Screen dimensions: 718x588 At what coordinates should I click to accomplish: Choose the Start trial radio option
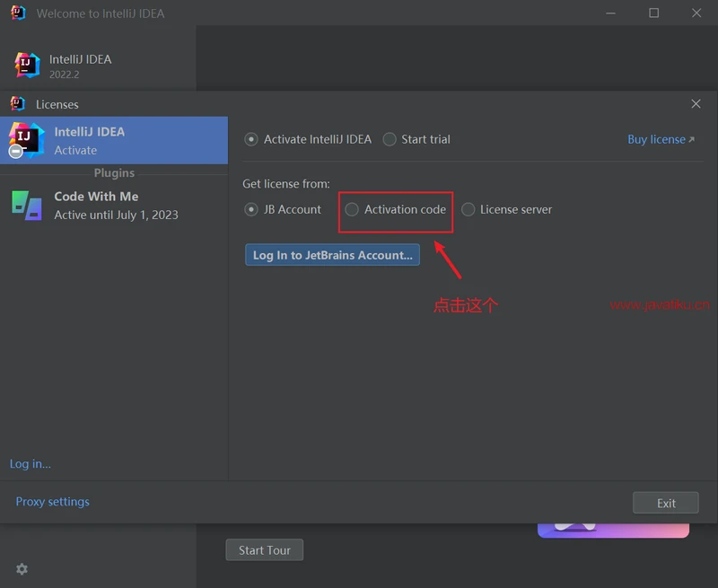tap(390, 139)
